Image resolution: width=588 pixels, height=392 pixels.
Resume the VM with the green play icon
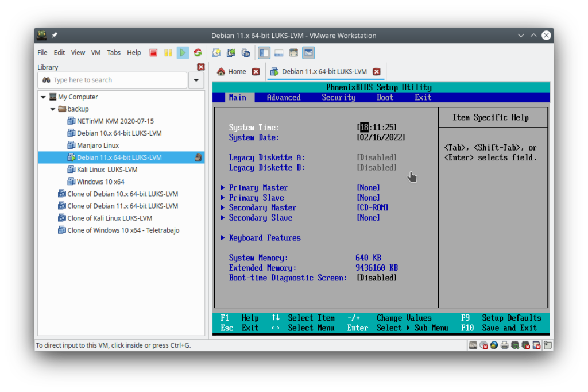183,52
